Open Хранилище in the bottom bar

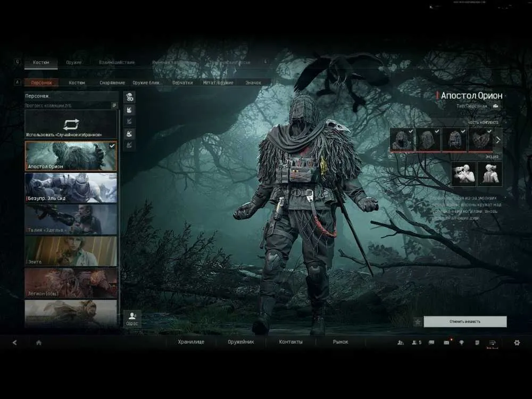pyautogui.click(x=191, y=342)
